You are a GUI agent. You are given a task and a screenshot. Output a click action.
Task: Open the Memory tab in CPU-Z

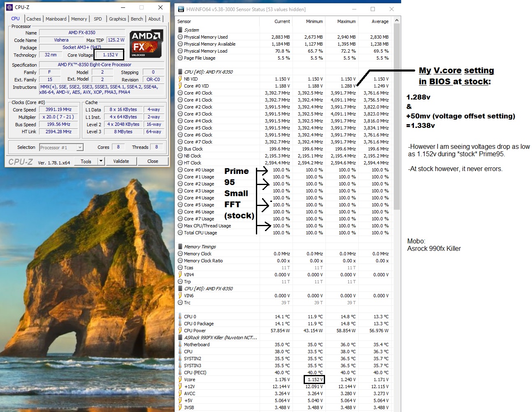(79, 19)
